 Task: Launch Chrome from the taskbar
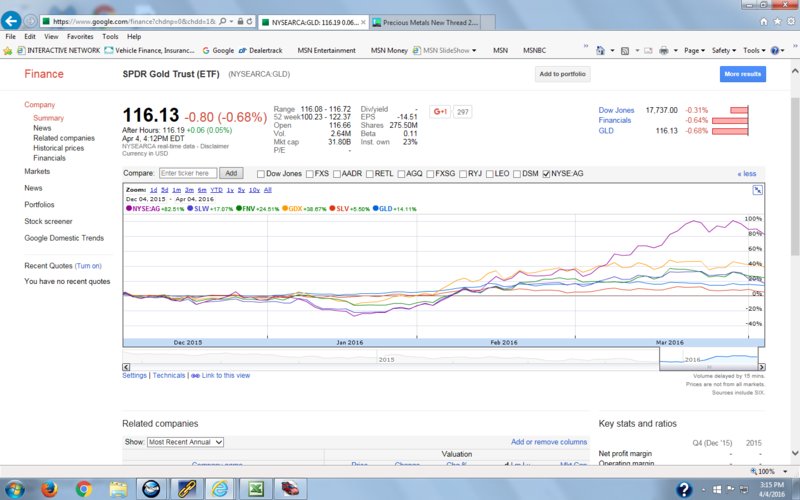83,489
